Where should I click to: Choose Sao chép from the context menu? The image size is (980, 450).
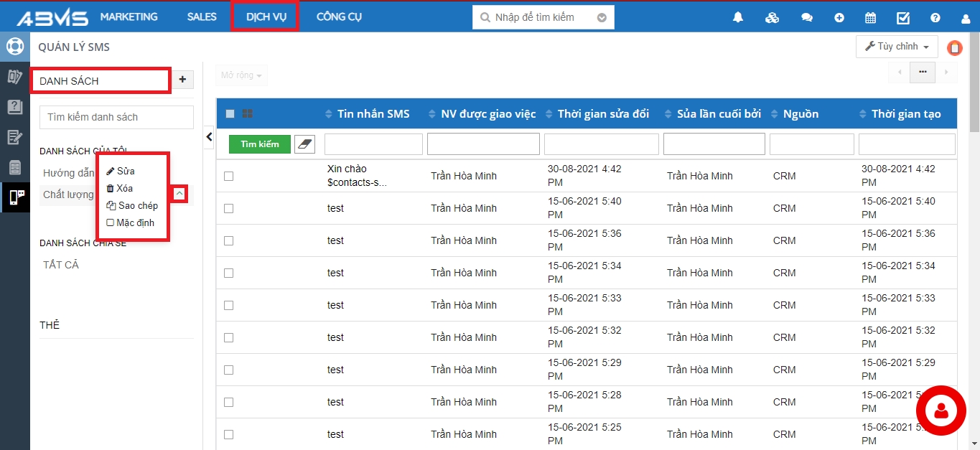132,205
